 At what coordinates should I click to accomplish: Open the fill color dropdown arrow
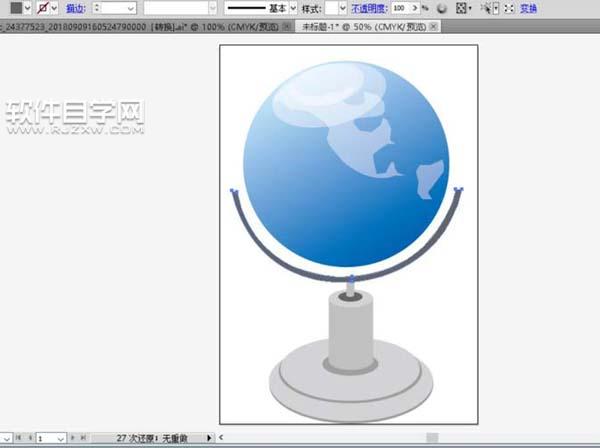pos(28,8)
